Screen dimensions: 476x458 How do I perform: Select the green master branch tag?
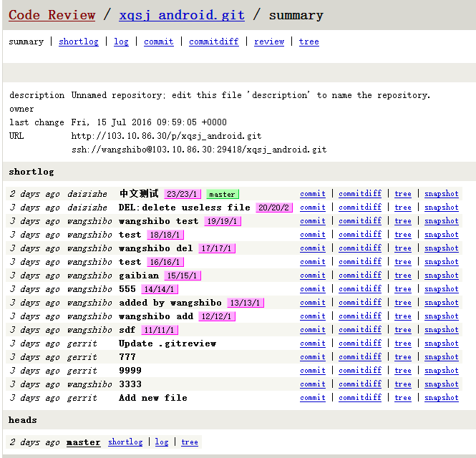[222, 194]
